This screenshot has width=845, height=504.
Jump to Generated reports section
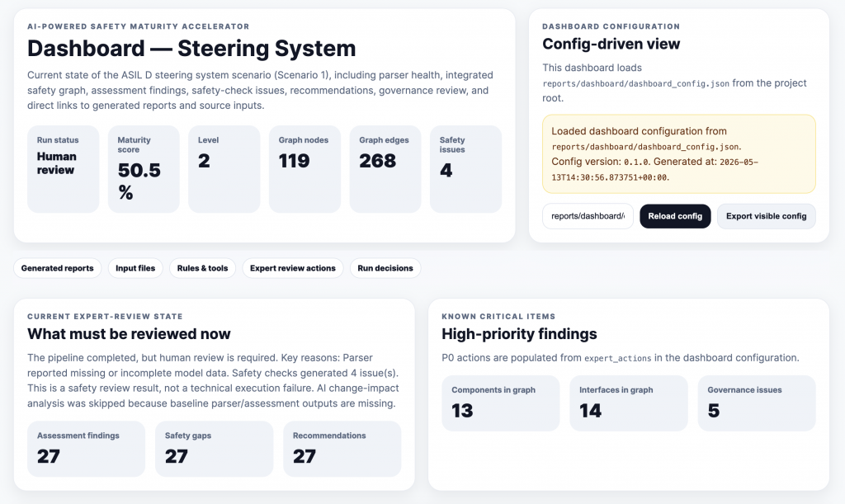(x=57, y=268)
